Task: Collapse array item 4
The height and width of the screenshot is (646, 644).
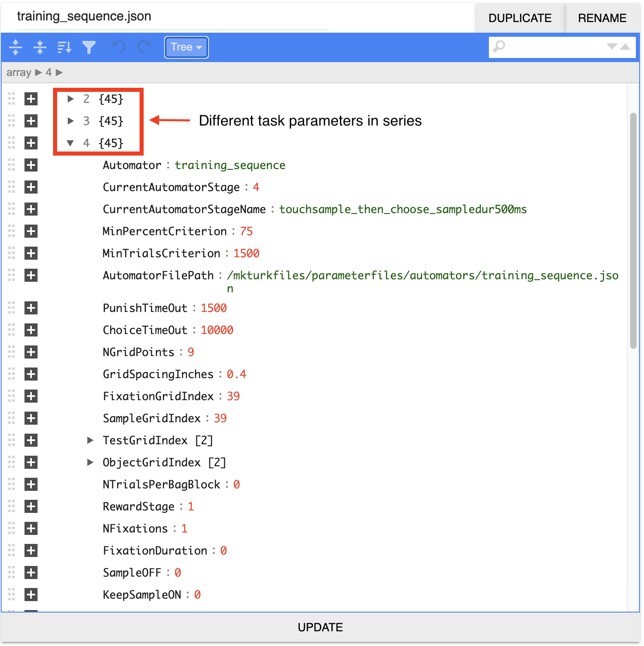Action: tap(71, 143)
